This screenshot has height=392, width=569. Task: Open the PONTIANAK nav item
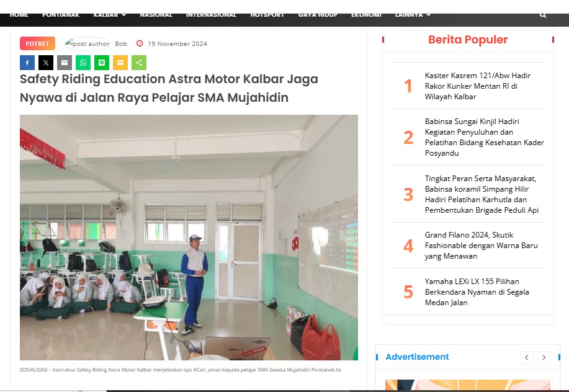point(61,15)
